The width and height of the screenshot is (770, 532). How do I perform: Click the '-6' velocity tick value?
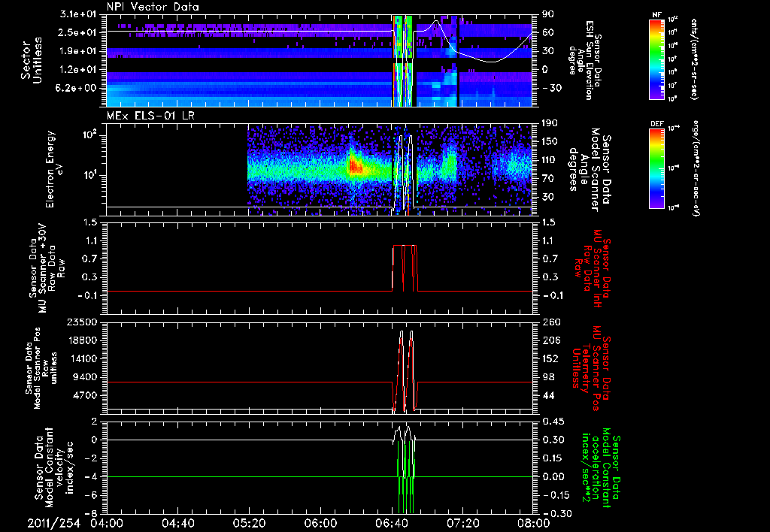(89, 495)
